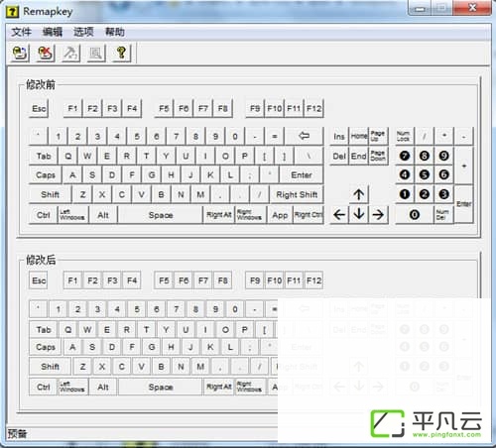Viewport: 496px width, 448px height.
Task: Click Page Down key in 修改前 keyboard
Action: pos(378,156)
